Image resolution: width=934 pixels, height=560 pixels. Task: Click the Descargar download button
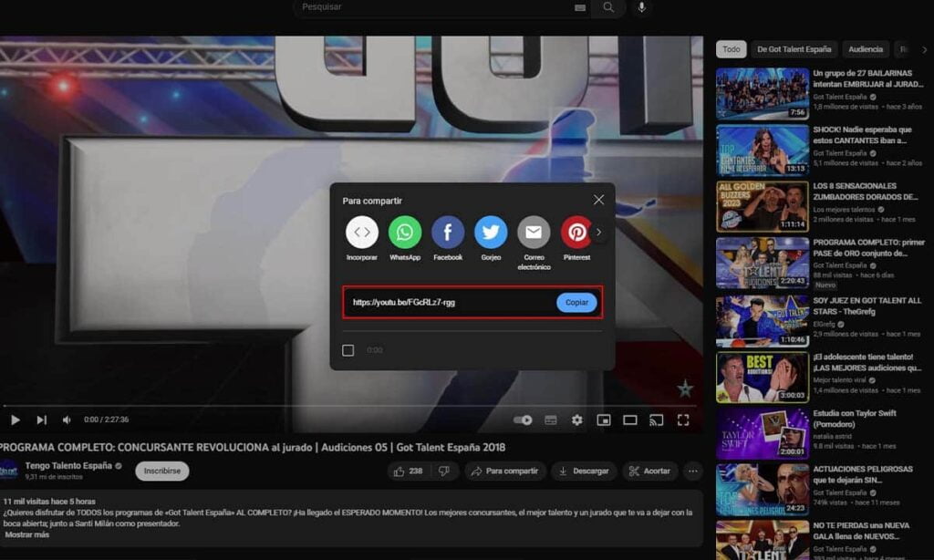pos(584,472)
